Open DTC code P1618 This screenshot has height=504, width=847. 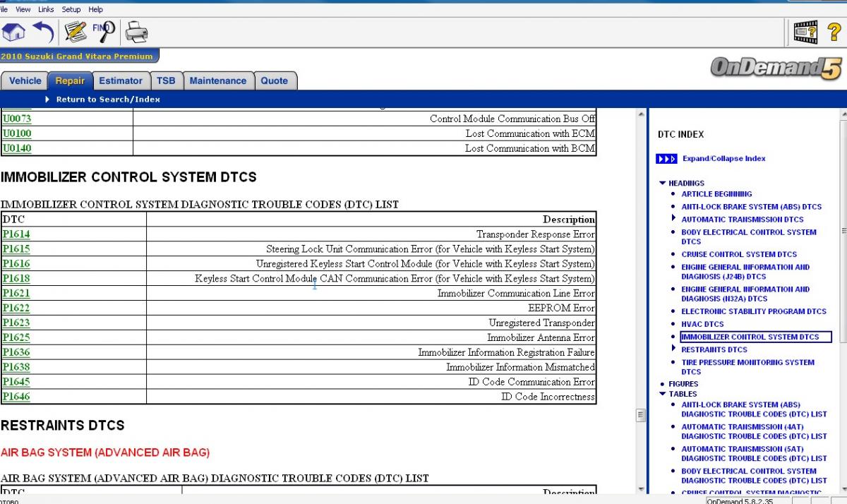point(16,279)
